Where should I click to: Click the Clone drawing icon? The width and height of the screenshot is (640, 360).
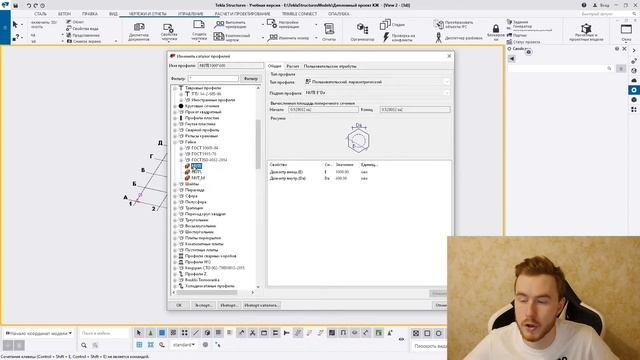tap(219, 37)
